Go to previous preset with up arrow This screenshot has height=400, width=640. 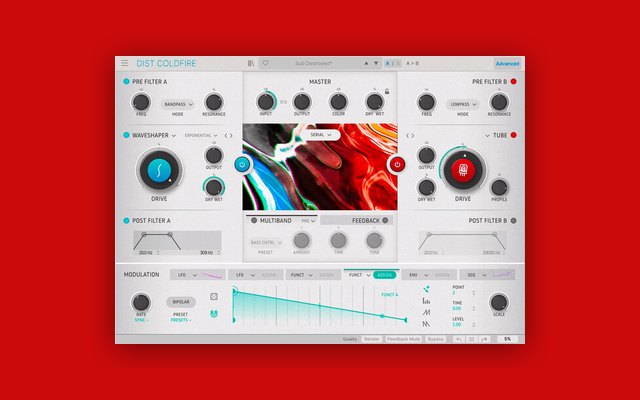(x=366, y=63)
